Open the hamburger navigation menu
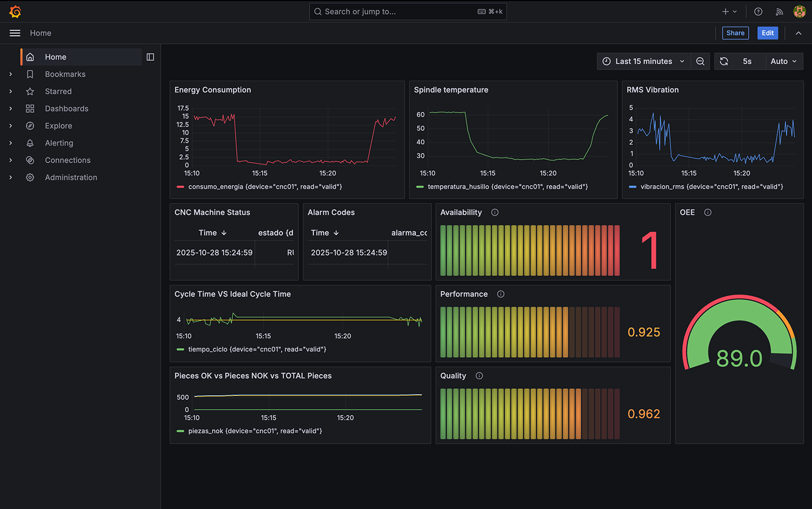The width and height of the screenshot is (812, 509). click(x=15, y=33)
